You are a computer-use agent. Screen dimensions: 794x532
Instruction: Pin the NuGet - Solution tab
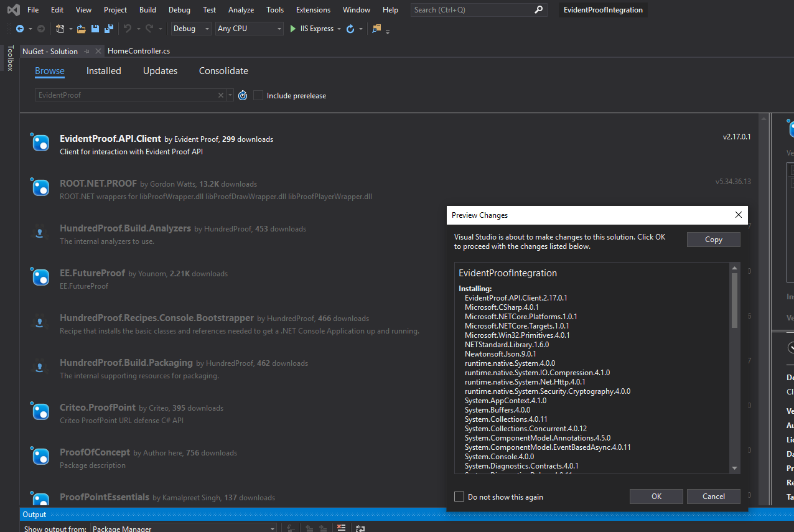pos(87,51)
